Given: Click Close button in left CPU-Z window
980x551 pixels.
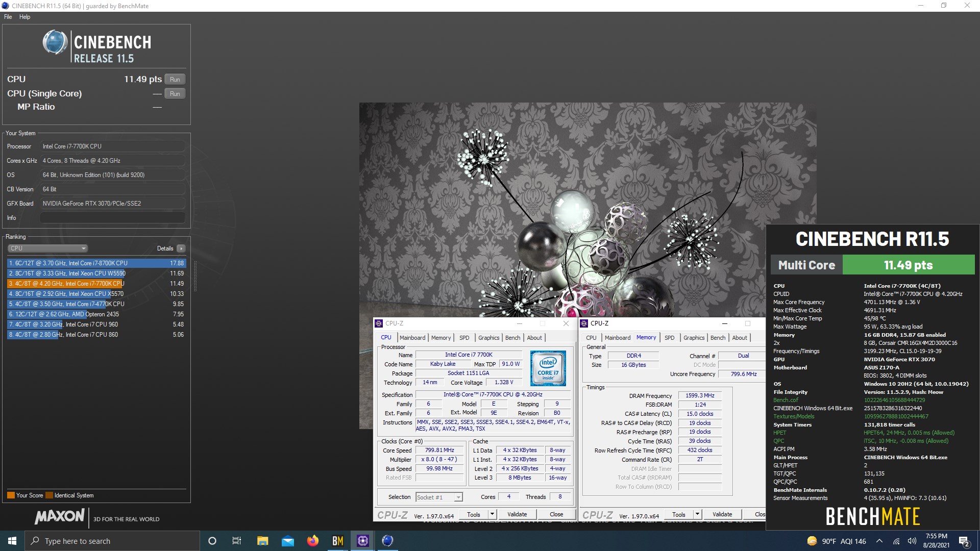Looking at the screenshot, I should 556,514.
